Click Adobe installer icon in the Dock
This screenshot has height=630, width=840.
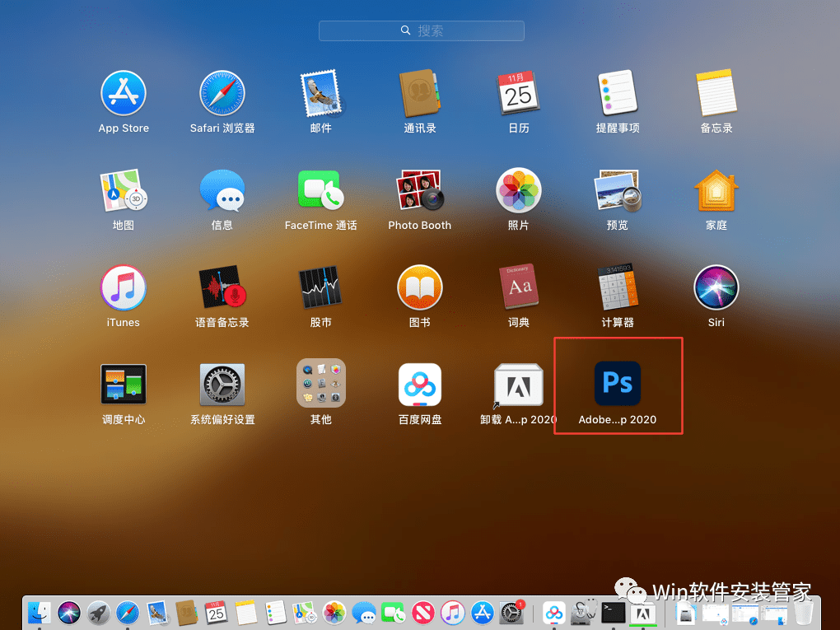(643, 613)
